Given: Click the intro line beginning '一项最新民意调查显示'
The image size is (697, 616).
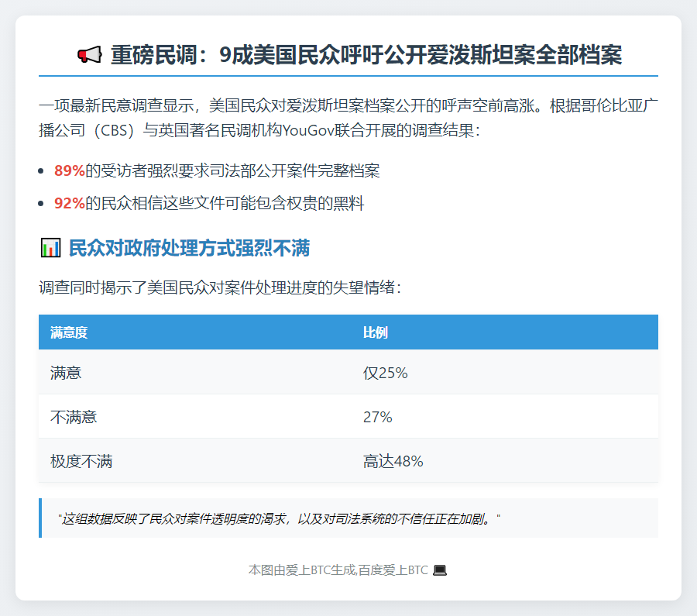Looking at the screenshot, I should (348, 106).
